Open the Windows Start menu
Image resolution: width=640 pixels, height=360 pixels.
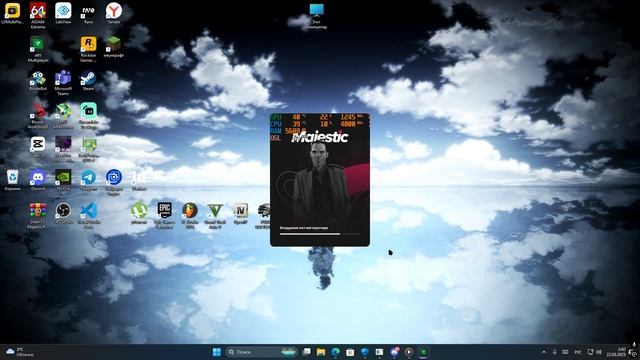217,352
